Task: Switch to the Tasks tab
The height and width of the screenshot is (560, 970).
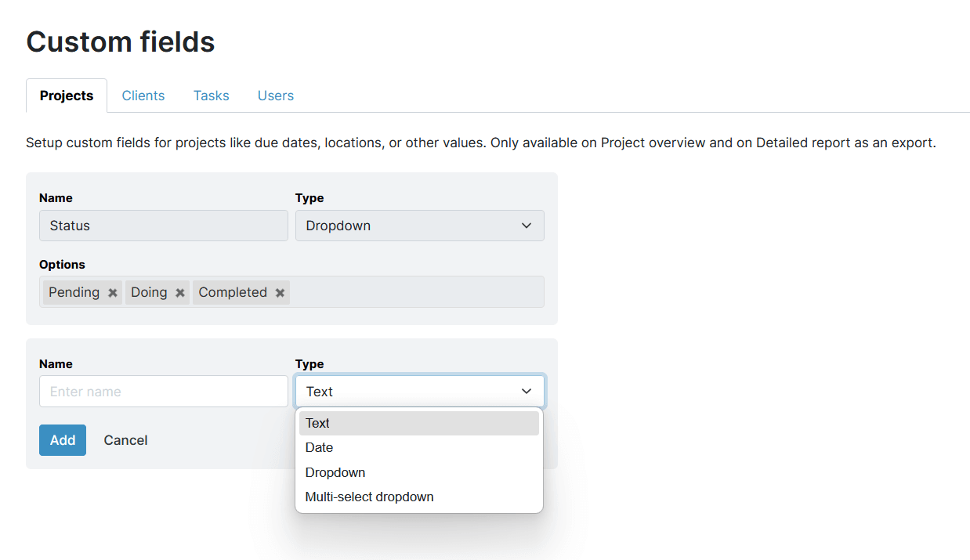Action: 211,95
